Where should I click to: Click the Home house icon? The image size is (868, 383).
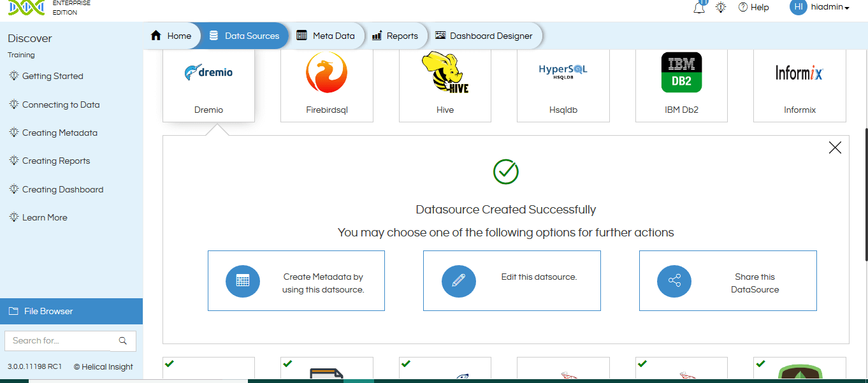[x=156, y=36]
